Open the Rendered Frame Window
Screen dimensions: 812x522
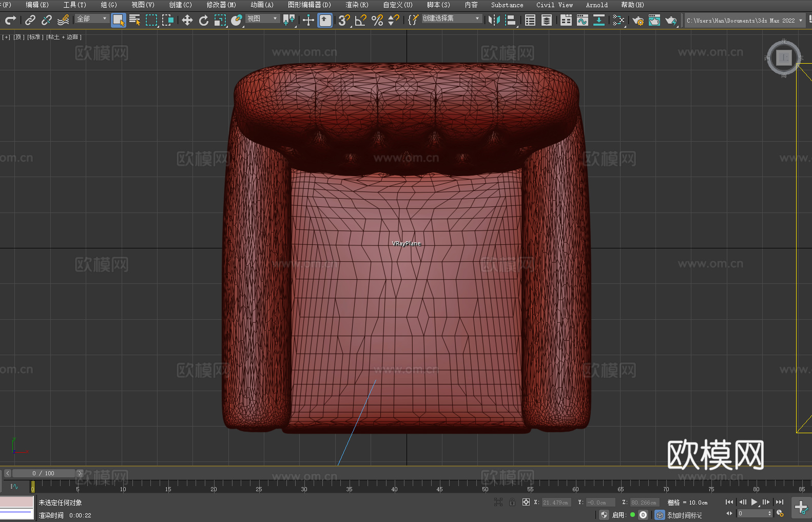click(x=654, y=20)
